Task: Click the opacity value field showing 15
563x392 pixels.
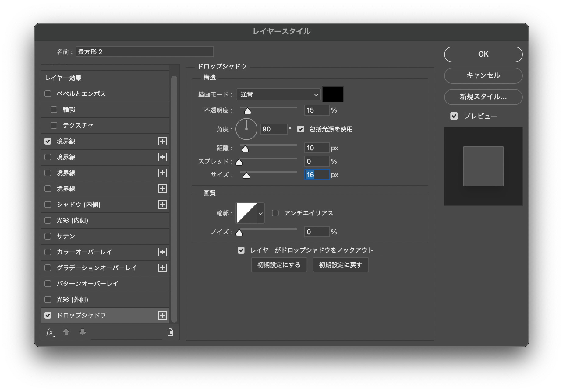Action: coord(317,110)
